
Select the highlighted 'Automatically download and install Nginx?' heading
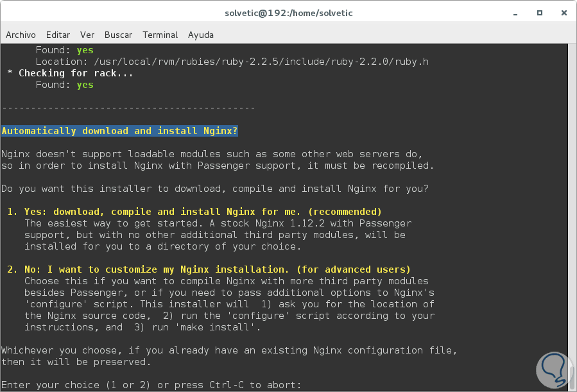point(119,130)
